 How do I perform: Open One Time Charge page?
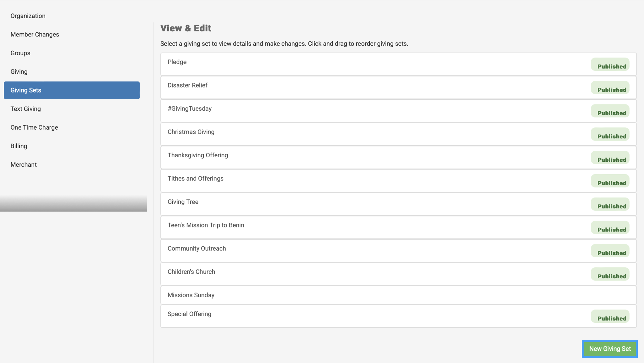[34, 127]
